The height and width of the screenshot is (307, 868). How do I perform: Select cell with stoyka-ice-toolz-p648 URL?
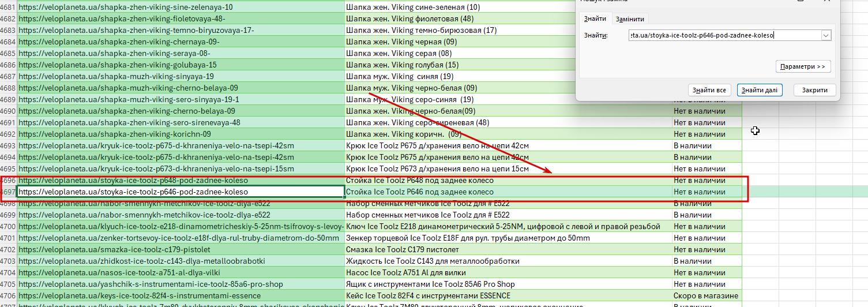coord(181,180)
